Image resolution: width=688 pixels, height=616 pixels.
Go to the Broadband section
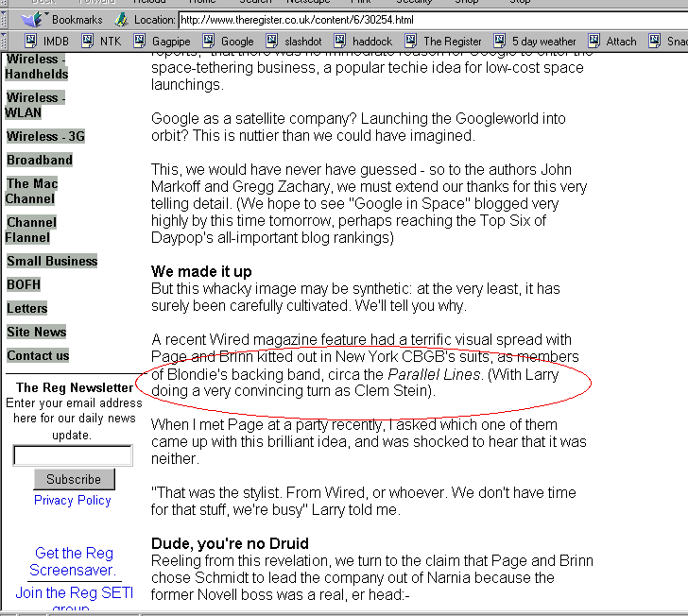(40, 160)
